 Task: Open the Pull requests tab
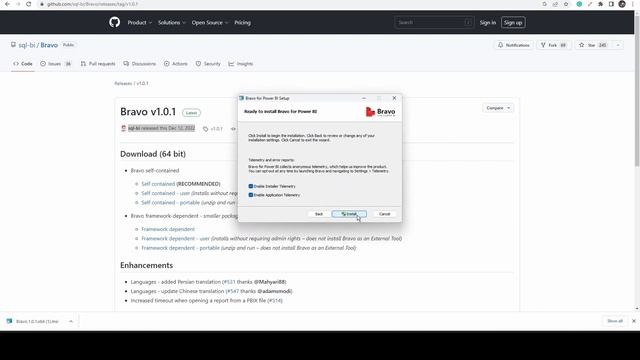point(98,64)
